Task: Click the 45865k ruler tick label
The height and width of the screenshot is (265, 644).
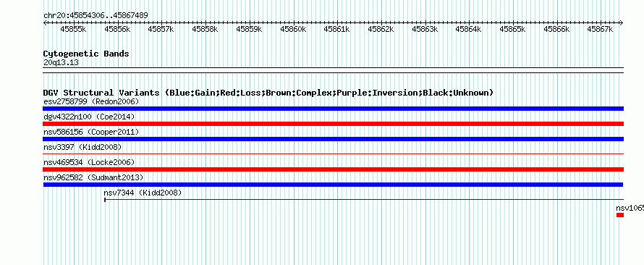Action: click(512, 29)
